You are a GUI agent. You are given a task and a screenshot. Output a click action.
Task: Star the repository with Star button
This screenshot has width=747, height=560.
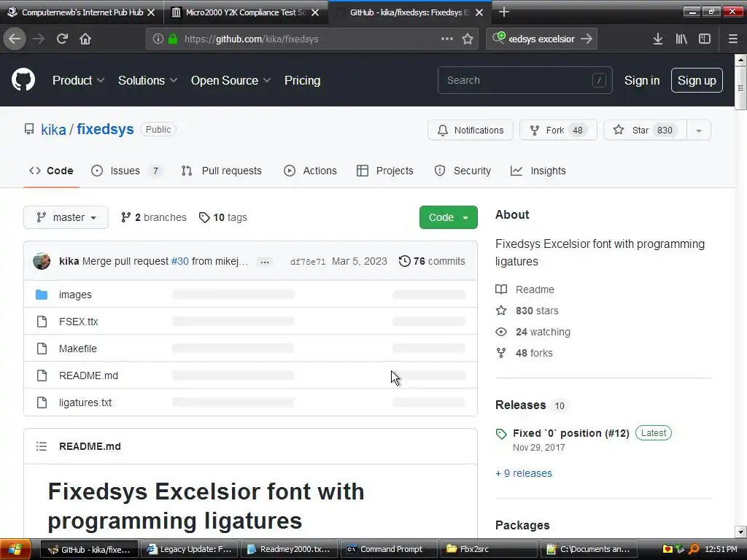645,131
